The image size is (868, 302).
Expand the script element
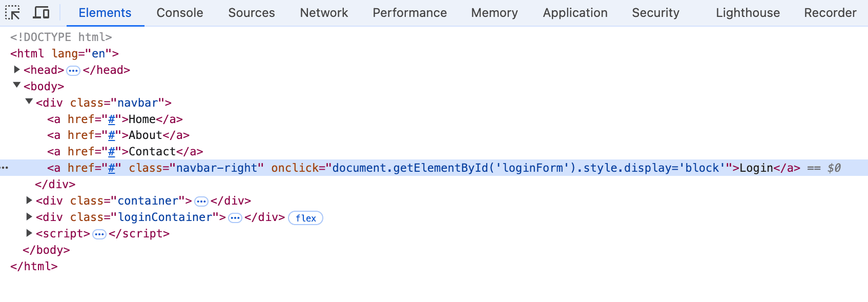[x=29, y=233]
